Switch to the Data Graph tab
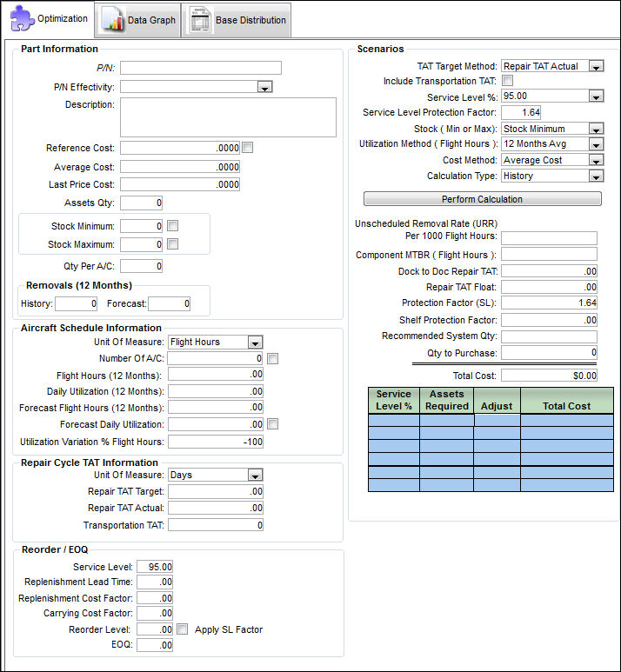The image size is (621, 672). (x=137, y=20)
